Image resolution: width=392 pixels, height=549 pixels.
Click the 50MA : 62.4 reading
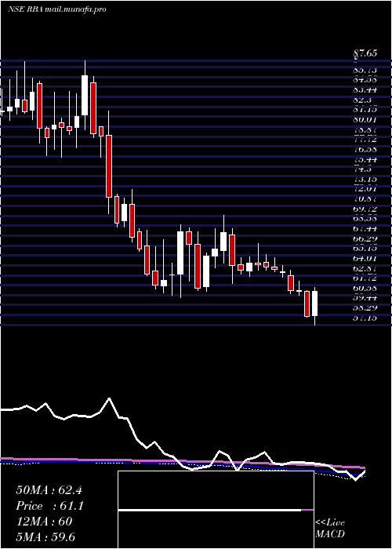(x=49, y=490)
